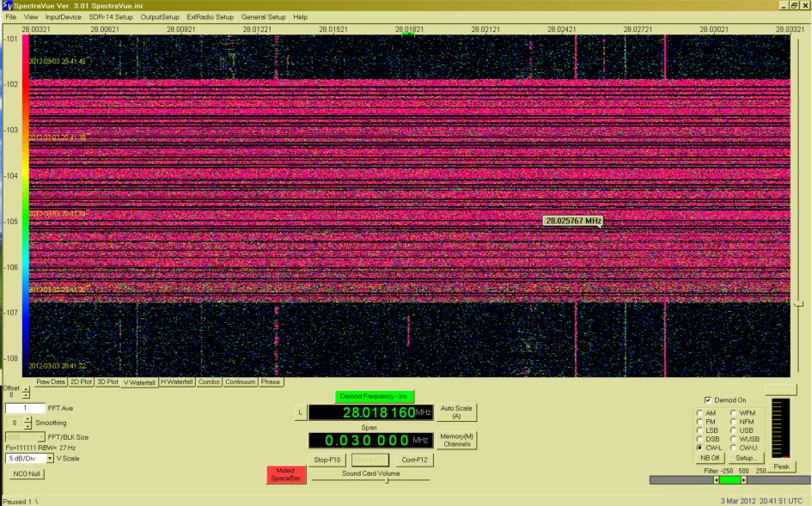Click the Stop-F10 button
Screen dimensions: 812x506
pyautogui.click(x=327, y=460)
